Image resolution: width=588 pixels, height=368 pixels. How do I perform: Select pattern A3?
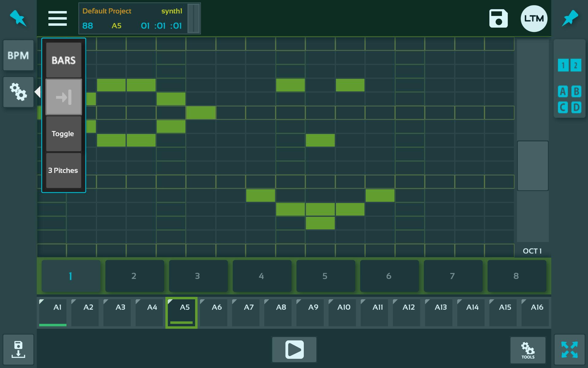117,312
